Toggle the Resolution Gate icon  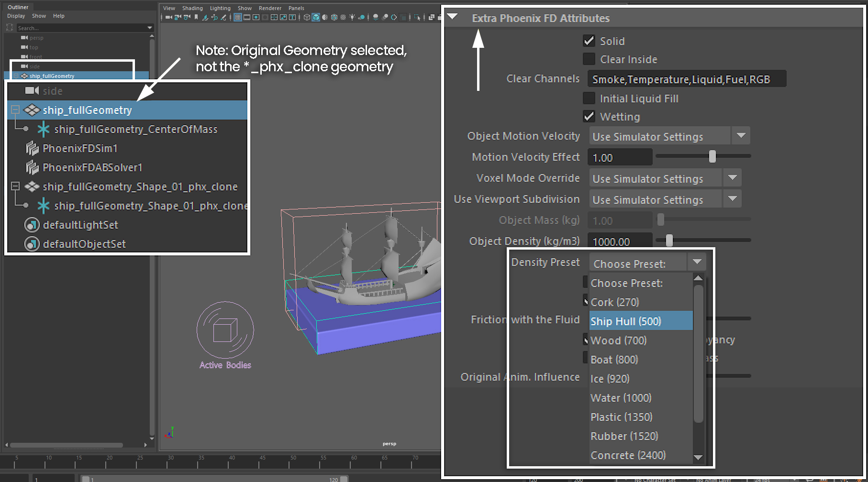[256, 17]
